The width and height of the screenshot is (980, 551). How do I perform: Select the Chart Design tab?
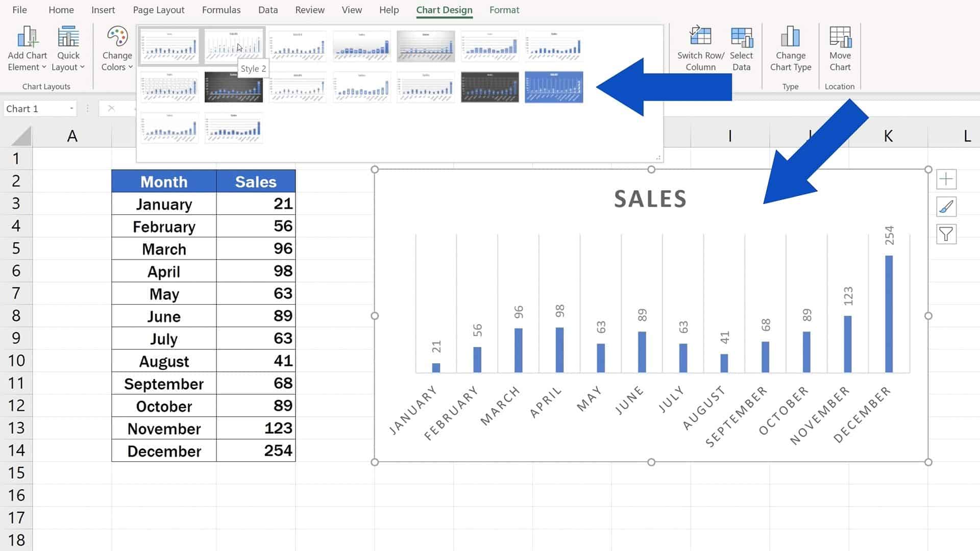pyautogui.click(x=444, y=10)
